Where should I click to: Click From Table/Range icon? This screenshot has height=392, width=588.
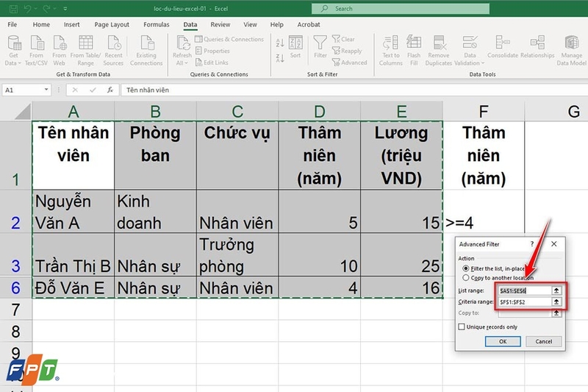click(85, 51)
